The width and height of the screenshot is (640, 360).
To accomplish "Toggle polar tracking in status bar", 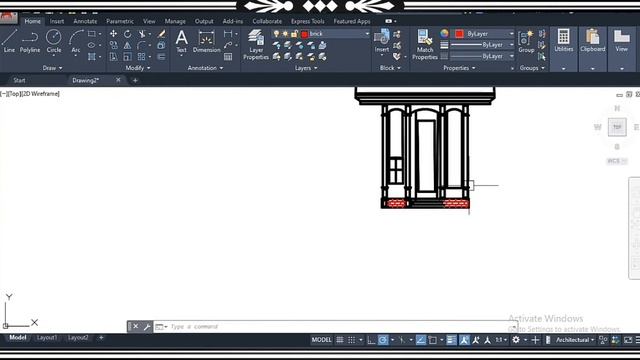I will coord(383,340).
